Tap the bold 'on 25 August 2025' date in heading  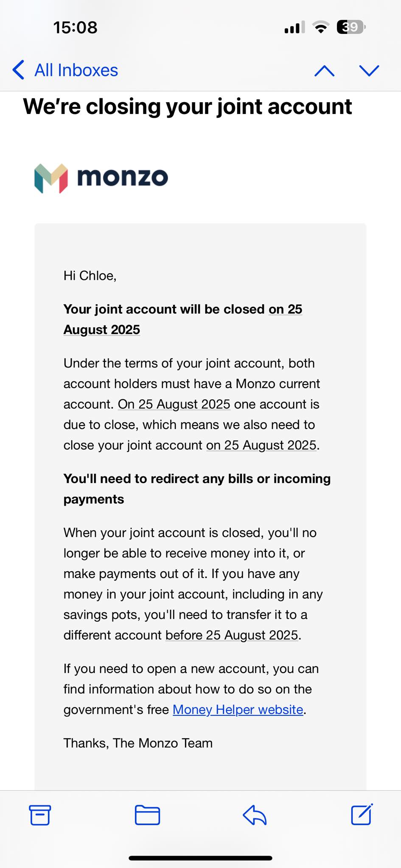point(286,309)
